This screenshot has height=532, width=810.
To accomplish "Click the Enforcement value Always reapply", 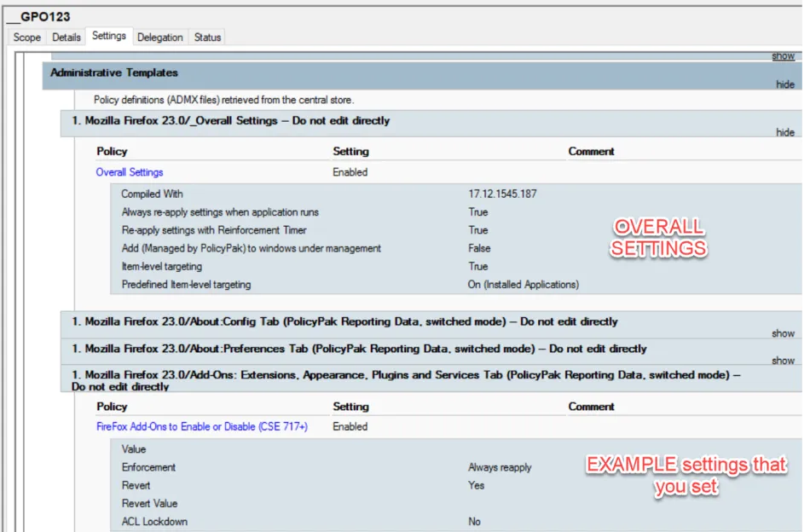I will [500, 467].
